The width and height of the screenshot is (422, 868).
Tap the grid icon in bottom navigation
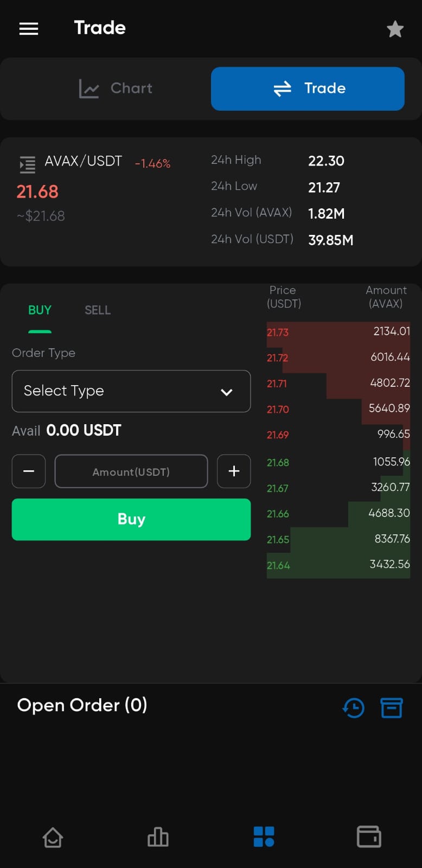(264, 837)
